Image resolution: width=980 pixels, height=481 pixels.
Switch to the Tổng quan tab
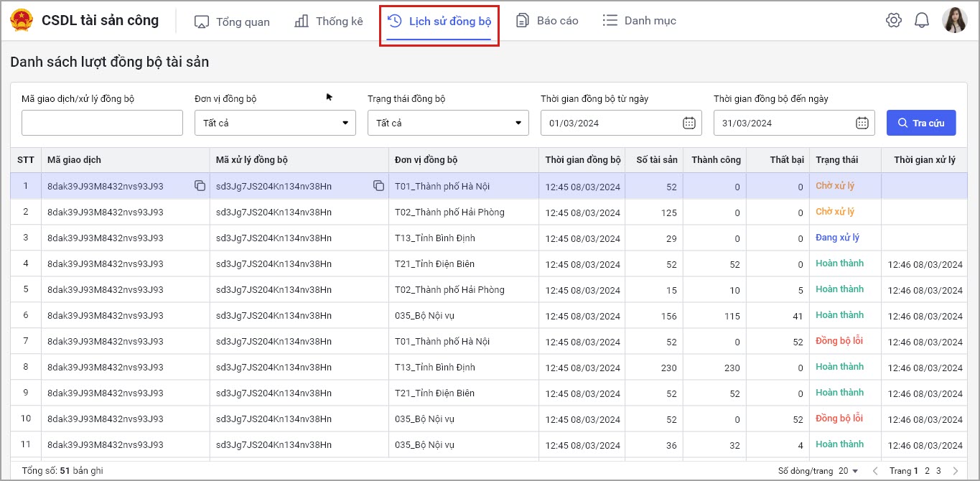[232, 22]
